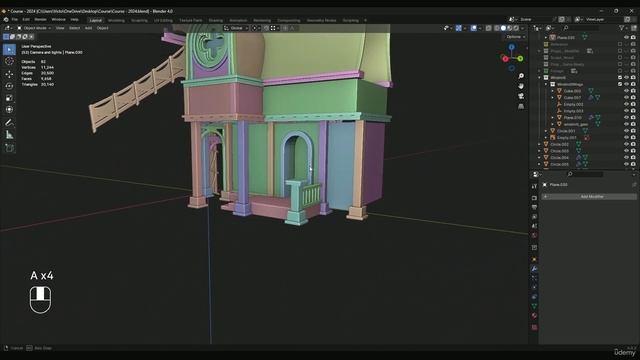
Task: Open the viewport Options dropdown
Action: 515,37
